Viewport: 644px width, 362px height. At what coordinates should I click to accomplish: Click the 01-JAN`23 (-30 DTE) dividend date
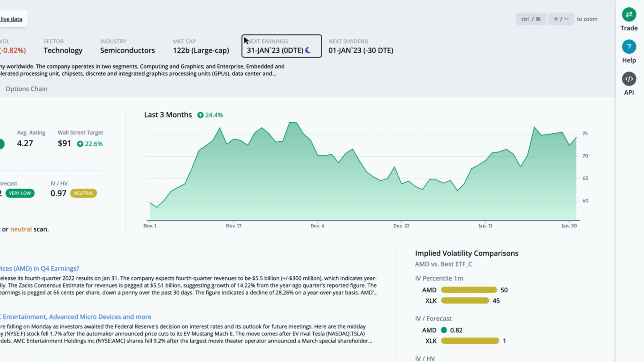(361, 51)
